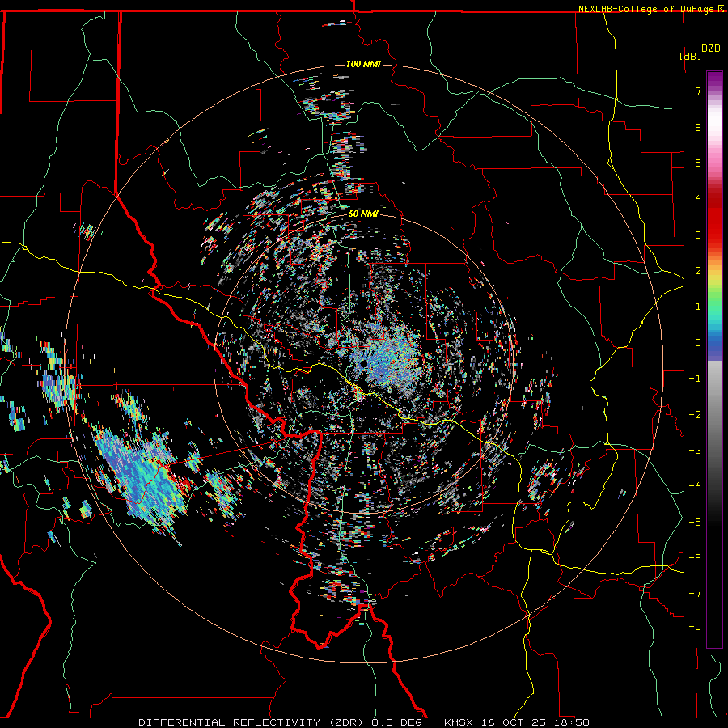Click the 7 value on color scale
728x728 pixels.
[x=698, y=91]
